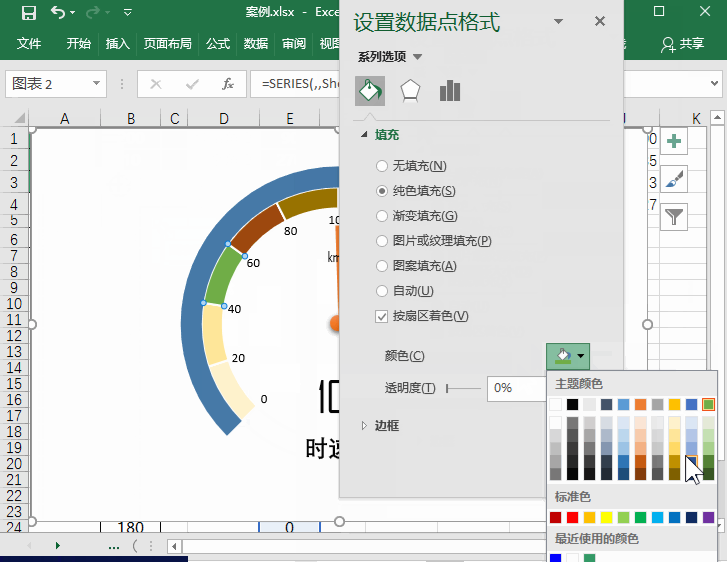Image resolution: width=727 pixels, height=562 pixels.
Task: Maximize the Excel window
Action: point(659,12)
